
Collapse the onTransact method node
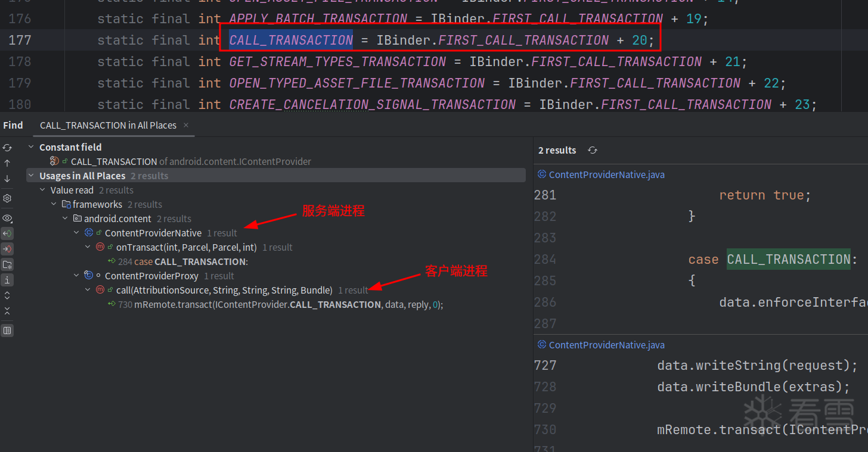click(x=88, y=247)
